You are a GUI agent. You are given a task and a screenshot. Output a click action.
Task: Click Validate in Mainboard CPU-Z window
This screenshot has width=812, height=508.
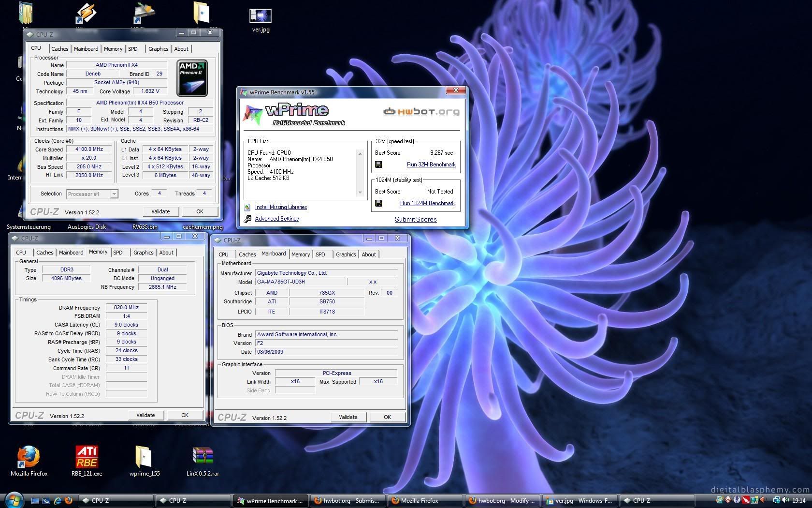[x=348, y=417]
